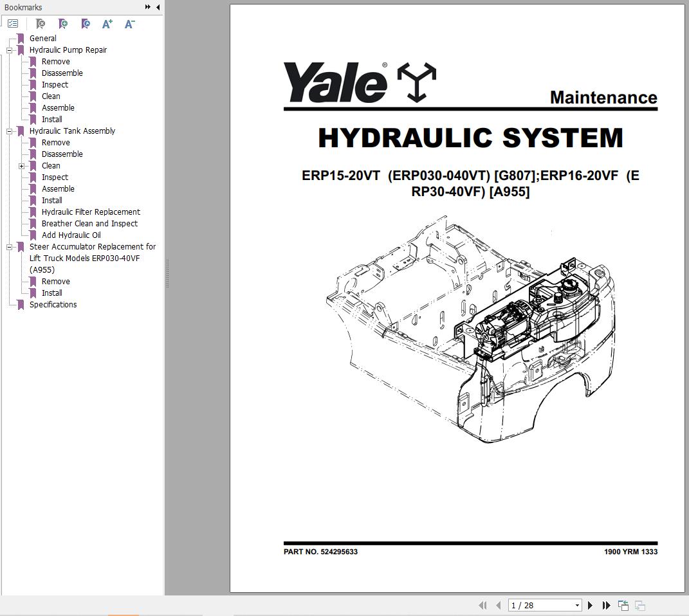This screenshot has height=616, width=689.
Task: Open Steer Accumulator Replacement bookmark
Action: click(x=93, y=258)
